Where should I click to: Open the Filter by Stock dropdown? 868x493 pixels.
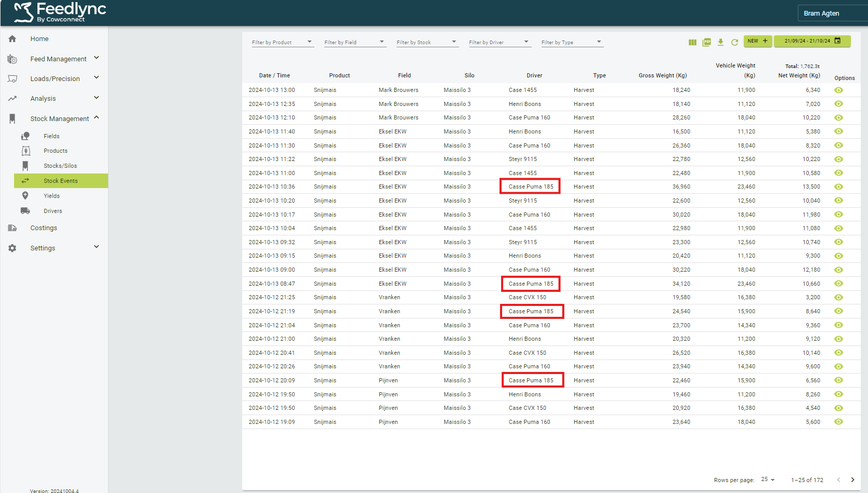pos(427,42)
